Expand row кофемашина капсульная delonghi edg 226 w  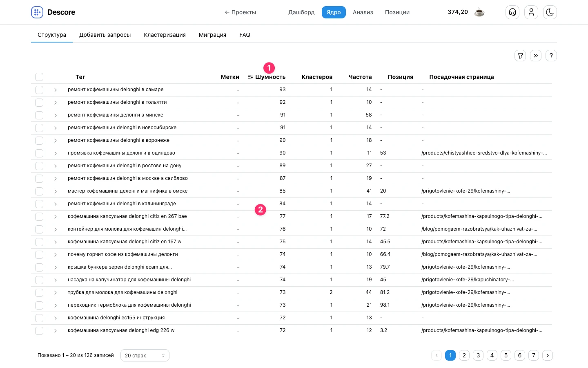56,331
